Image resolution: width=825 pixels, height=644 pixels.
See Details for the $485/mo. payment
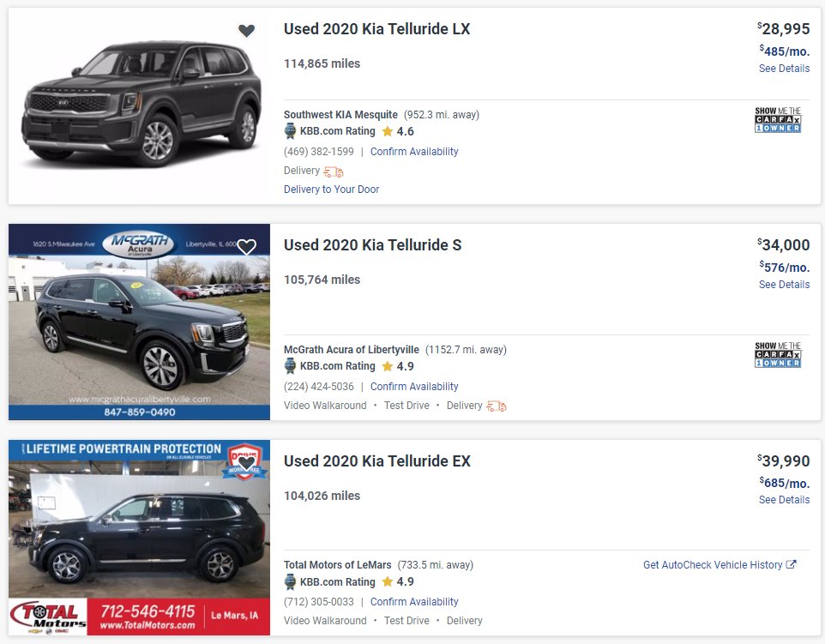pos(784,69)
